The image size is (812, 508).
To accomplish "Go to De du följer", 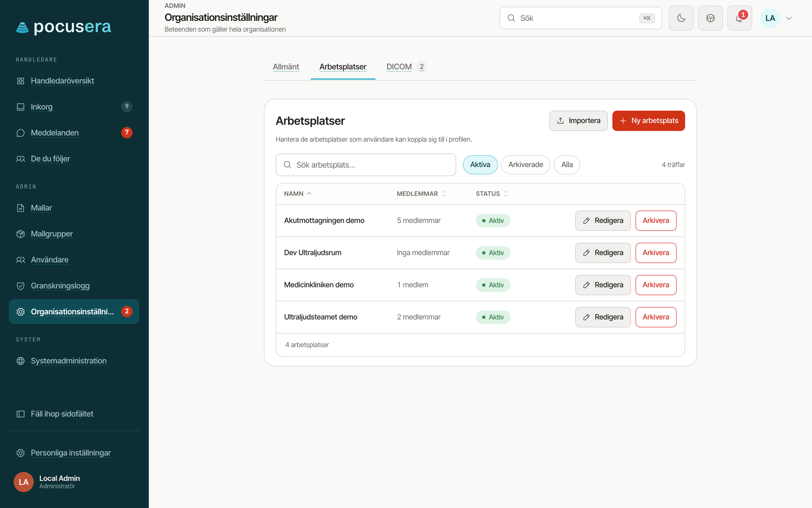I will (74, 159).
